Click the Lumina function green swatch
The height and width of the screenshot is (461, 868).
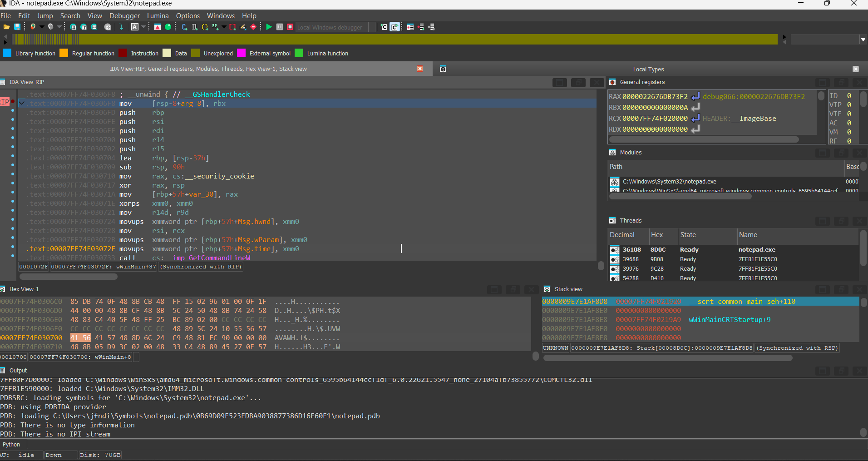(299, 53)
